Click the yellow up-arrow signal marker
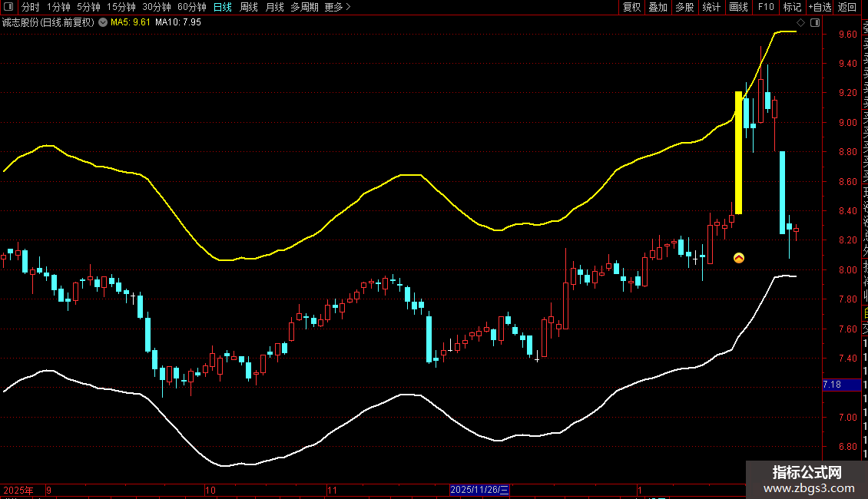Screen dimensions: 868x499 coord(738,258)
